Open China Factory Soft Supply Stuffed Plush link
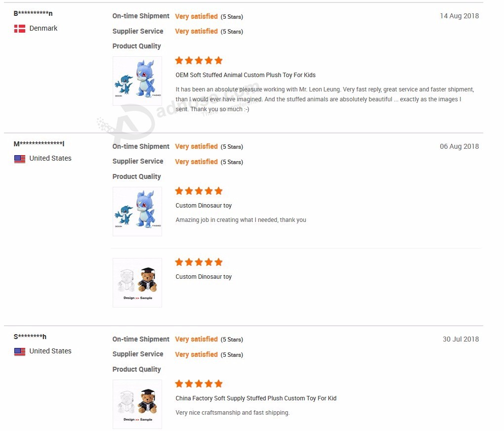Screen dimensions: 504x431 [x=256, y=398]
